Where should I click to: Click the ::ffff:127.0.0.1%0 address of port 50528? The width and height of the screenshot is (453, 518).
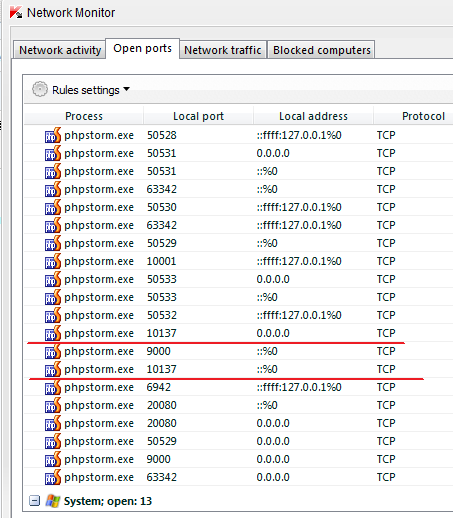(x=299, y=135)
